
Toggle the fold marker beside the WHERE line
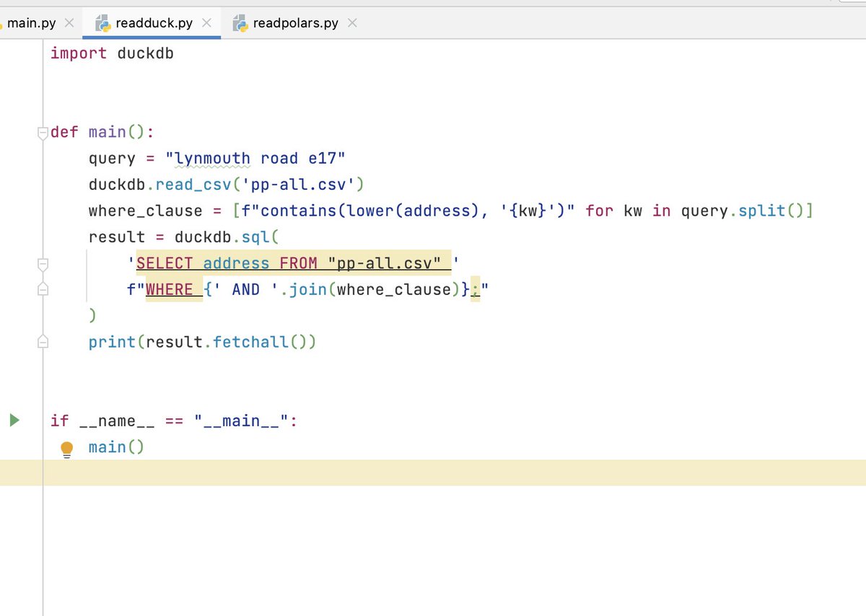coord(43,289)
